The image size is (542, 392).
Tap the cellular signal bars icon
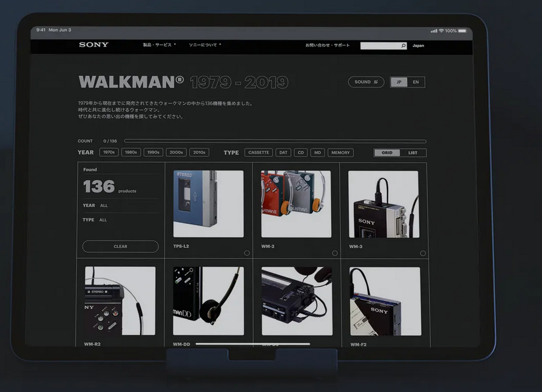(x=434, y=31)
